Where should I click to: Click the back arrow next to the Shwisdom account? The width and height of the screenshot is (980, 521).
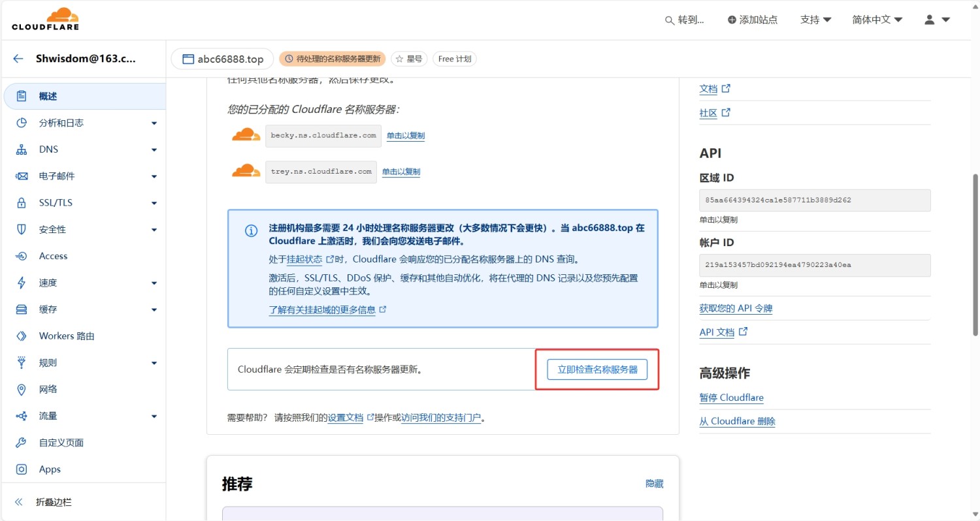pos(18,59)
